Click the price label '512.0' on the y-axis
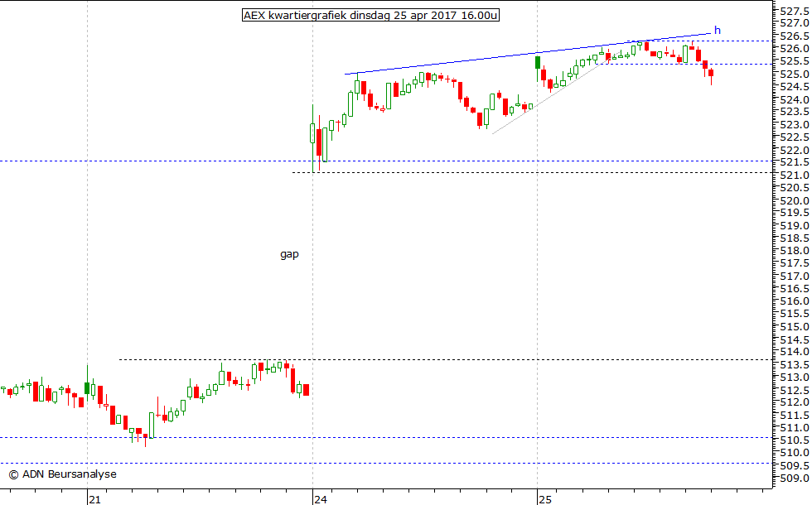Image resolution: width=812 pixels, height=505 pixels. tap(794, 402)
